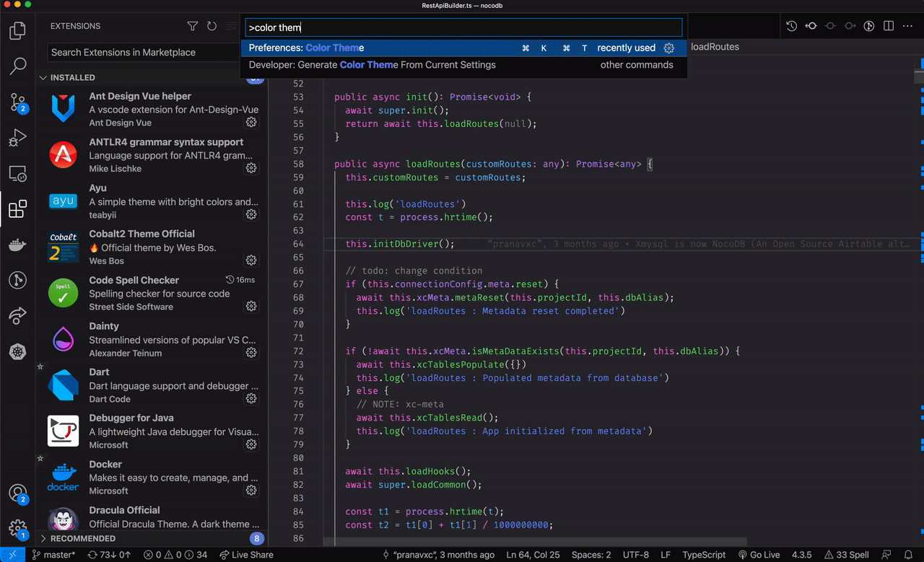The width and height of the screenshot is (924, 562).
Task: Open manage gear for Docker extension
Action: [251, 491]
